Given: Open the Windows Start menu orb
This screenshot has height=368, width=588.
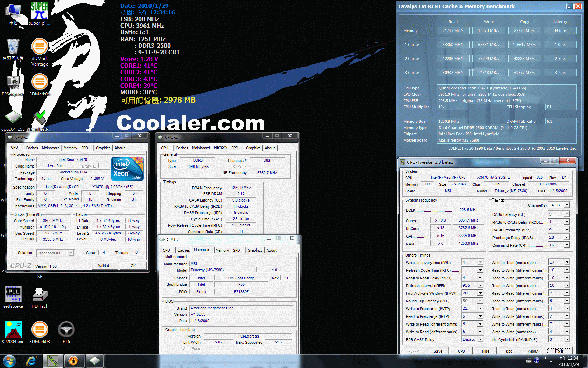Looking at the screenshot, I should [x=9, y=361].
